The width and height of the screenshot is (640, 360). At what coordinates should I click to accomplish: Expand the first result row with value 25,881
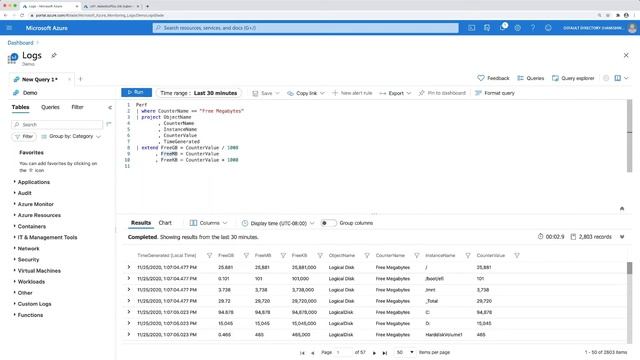click(x=129, y=267)
